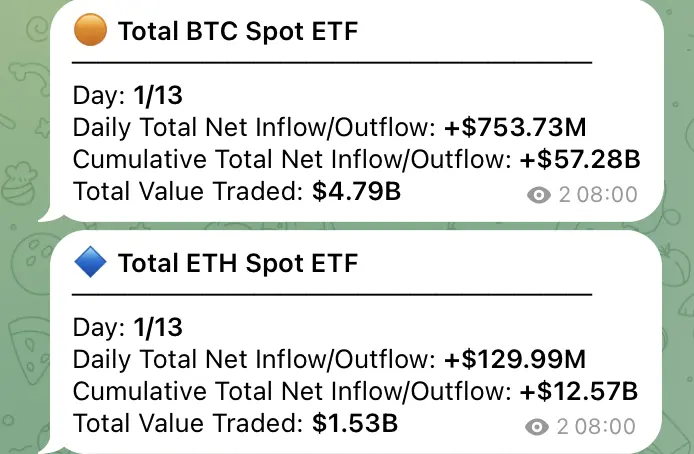Click "Cumulative Total Net Inflow/Outflow" label in ETH message

(292, 391)
